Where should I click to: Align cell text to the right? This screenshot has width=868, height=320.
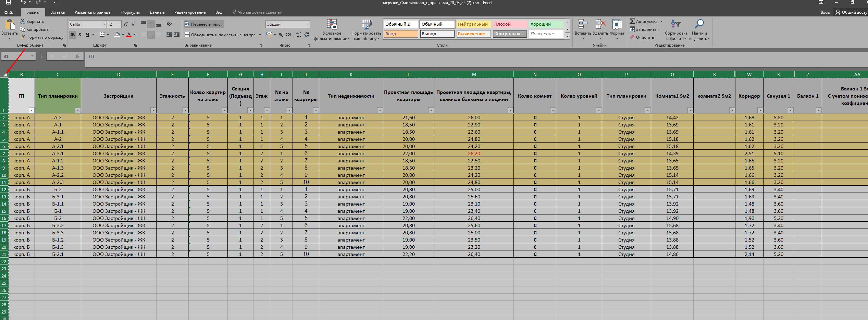point(159,35)
